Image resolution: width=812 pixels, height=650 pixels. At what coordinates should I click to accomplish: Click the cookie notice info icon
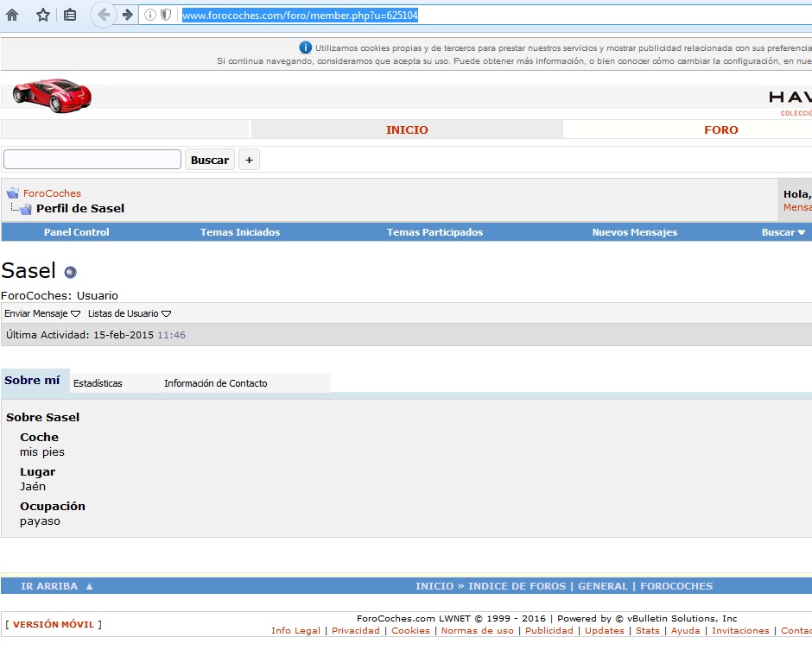click(306, 47)
